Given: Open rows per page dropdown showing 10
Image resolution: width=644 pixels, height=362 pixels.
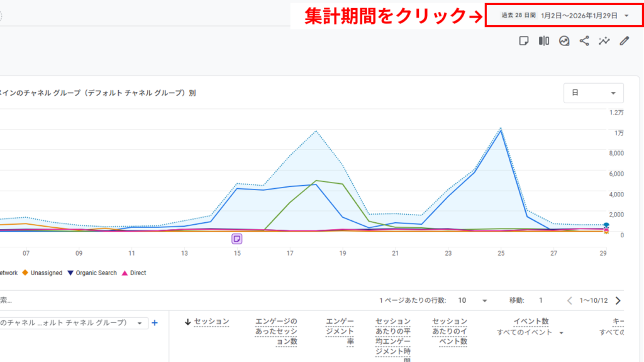Looking at the screenshot, I should 472,300.
